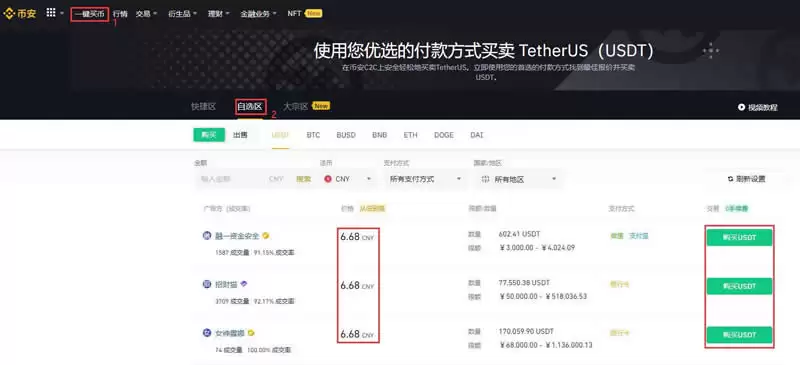Select the BUSD coin tab
Viewport: 800px width, 365px height.
click(x=346, y=135)
